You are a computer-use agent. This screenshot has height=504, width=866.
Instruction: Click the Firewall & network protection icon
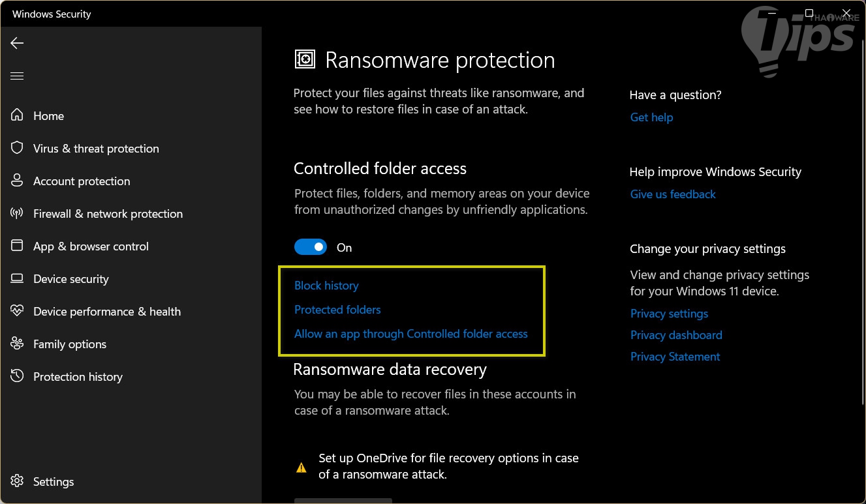point(17,213)
